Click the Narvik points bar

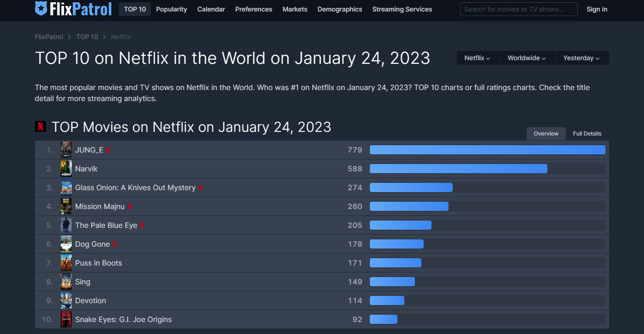[x=459, y=169]
